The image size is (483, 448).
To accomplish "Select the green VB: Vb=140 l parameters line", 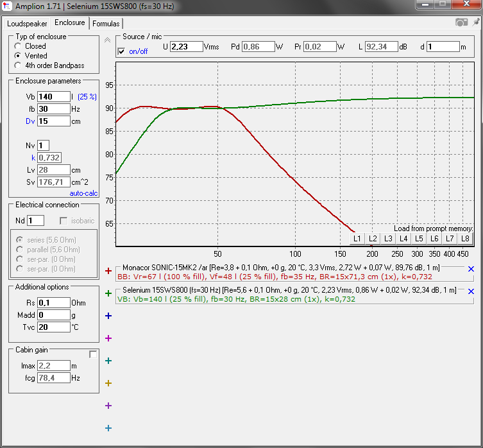I will (236, 299).
